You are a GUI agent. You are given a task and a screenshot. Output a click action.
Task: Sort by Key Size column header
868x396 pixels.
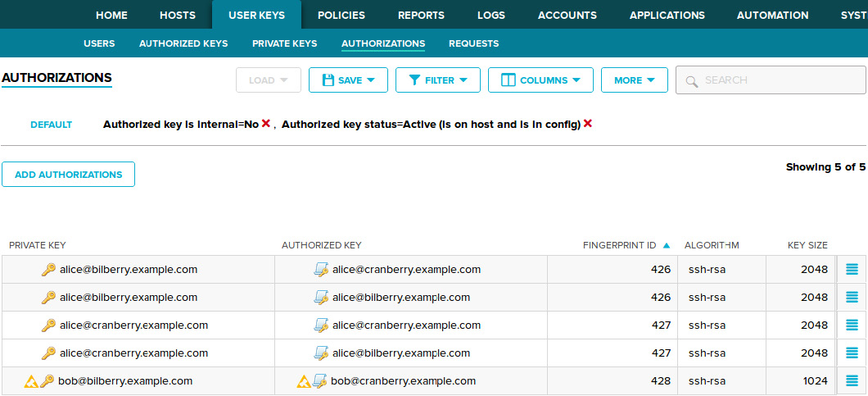click(807, 245)
